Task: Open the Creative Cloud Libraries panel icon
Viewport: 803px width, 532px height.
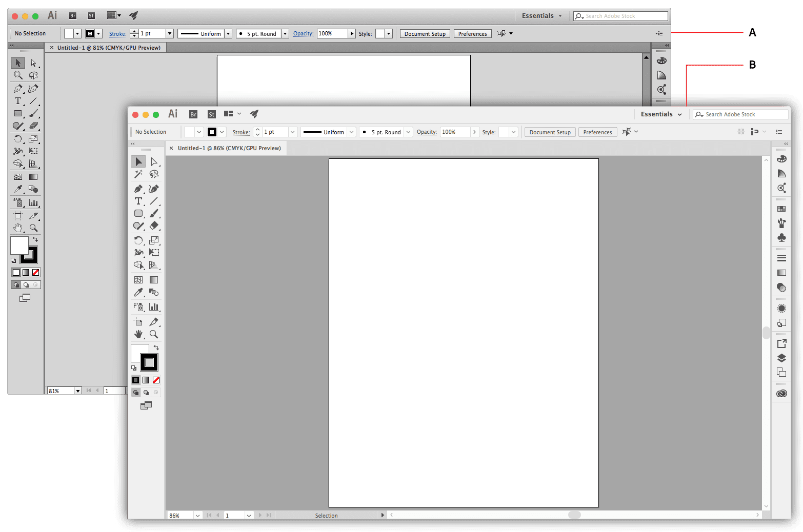Action: (x=781, y=394)
